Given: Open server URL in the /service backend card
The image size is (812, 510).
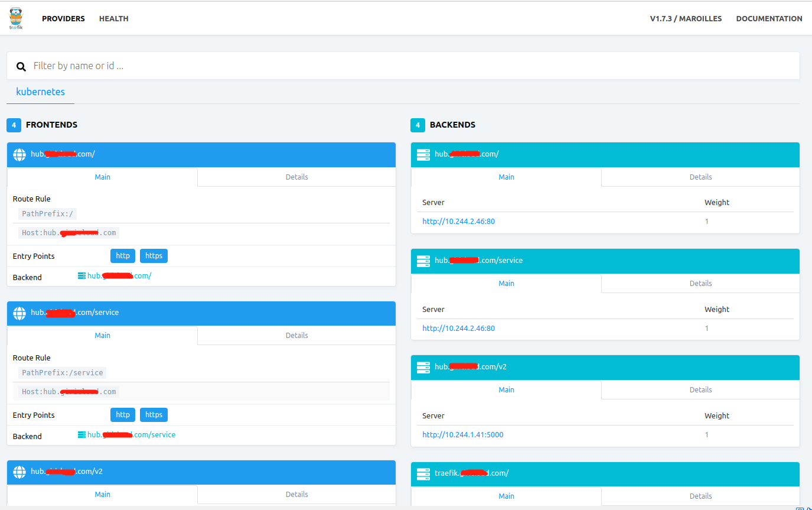Looking at the screenshot, I should click(458, 328).
